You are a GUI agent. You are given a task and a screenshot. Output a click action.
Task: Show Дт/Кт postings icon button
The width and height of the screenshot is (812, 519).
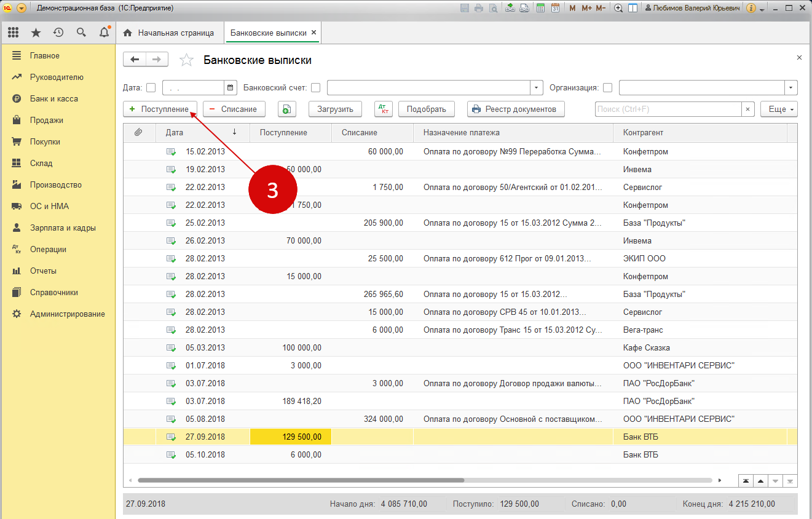(383, 109)
